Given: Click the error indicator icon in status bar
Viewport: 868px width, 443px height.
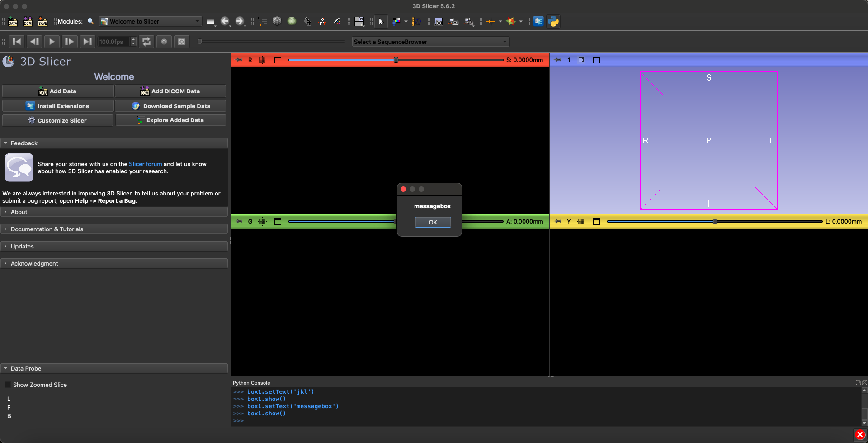Looking at the screenshot, I should [860, 435].
